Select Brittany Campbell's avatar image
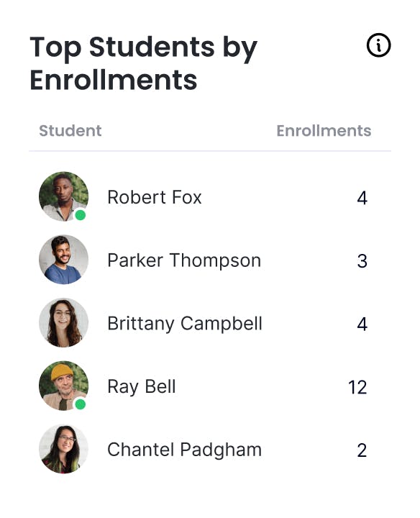420x518 pixels. point(64,323)
